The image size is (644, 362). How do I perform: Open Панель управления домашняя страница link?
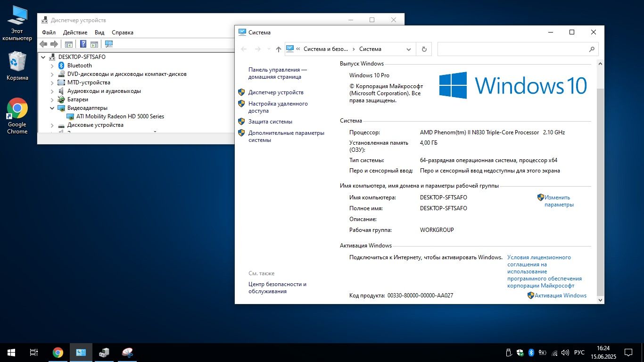pos(278,73)
